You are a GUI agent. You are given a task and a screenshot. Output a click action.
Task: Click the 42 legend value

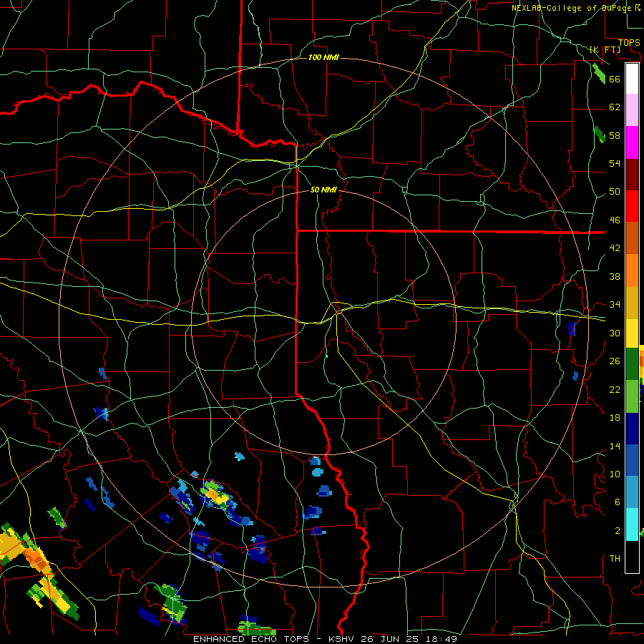click(x=615, y=248)
